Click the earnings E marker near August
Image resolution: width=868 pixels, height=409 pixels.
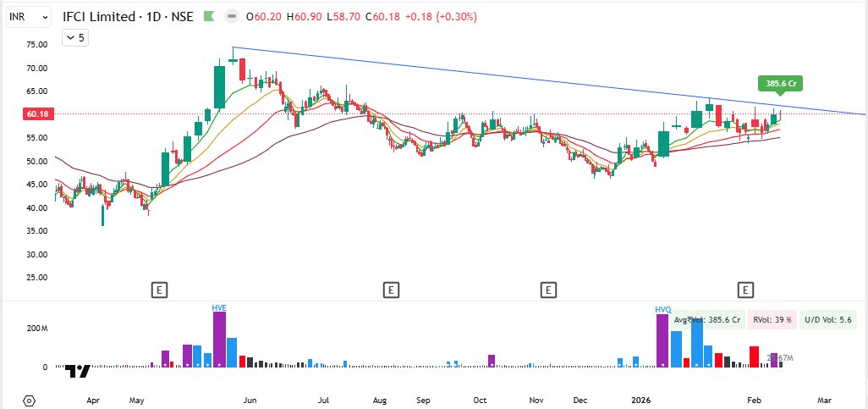click(391, 290)
